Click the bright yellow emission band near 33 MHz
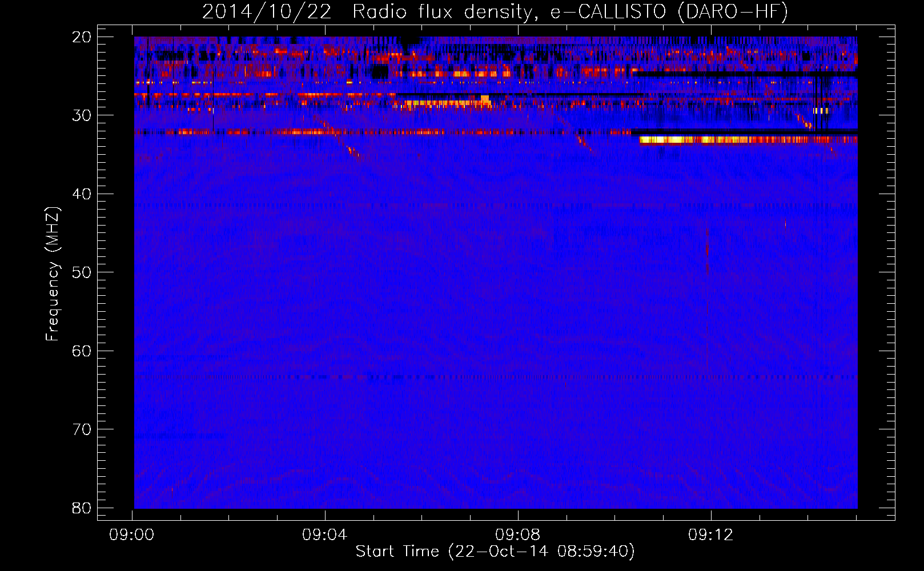Screen dimensions: 924x571 point(748,140)
